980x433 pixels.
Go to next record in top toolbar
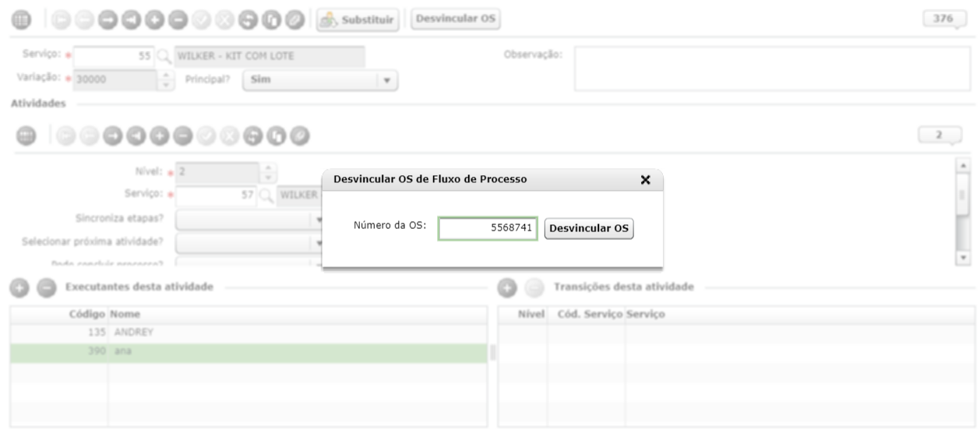[x=107, y=19]
